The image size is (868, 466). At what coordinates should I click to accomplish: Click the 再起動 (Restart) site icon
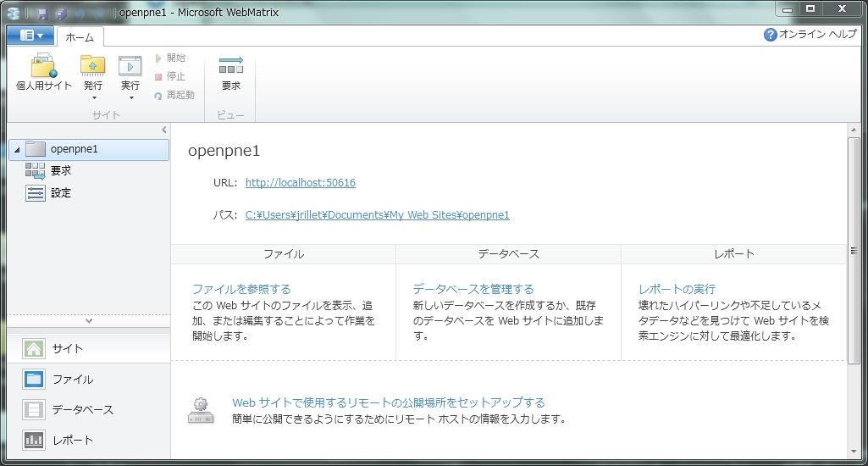[158, 96]
